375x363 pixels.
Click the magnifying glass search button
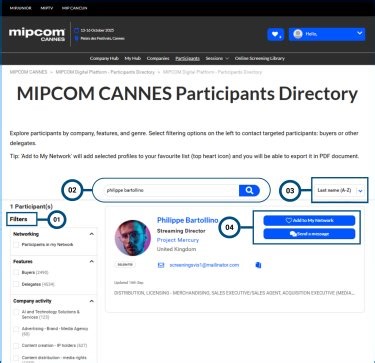coord(249,190)
